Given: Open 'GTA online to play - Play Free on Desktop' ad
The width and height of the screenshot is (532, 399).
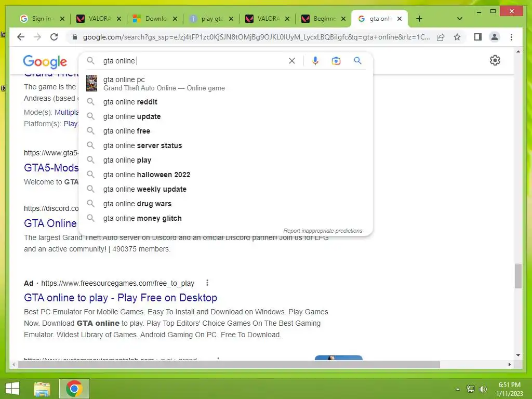Looking at the screenshot, I should point(121,298).
